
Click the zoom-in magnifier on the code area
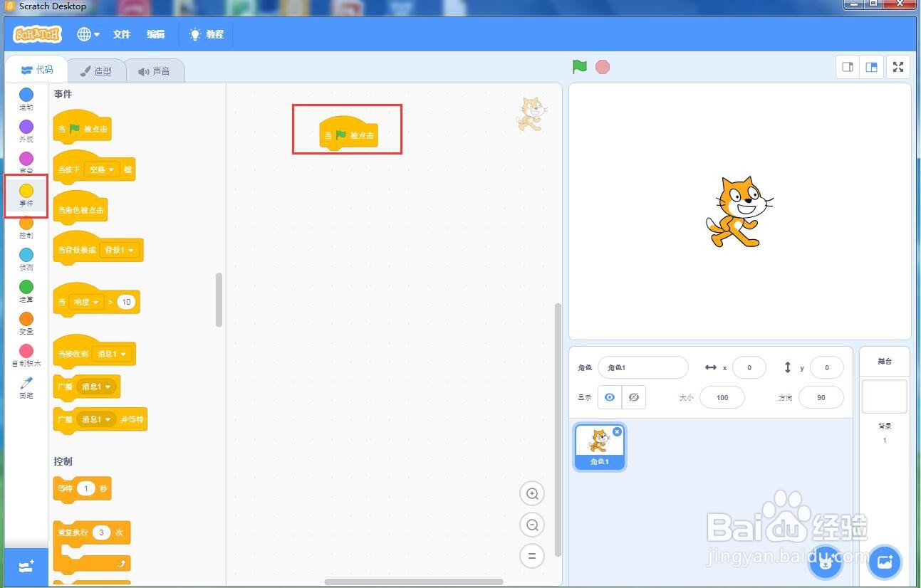[x=531, y=493]
